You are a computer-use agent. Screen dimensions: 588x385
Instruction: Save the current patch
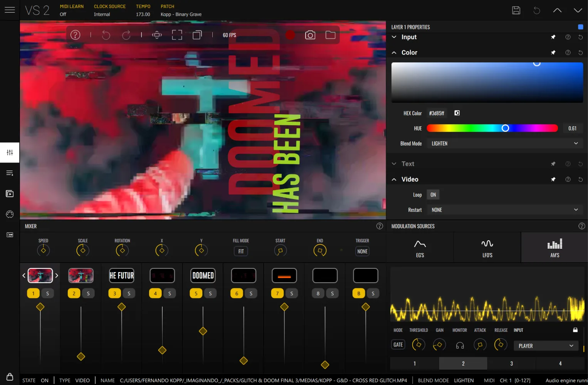coord(516,10)
